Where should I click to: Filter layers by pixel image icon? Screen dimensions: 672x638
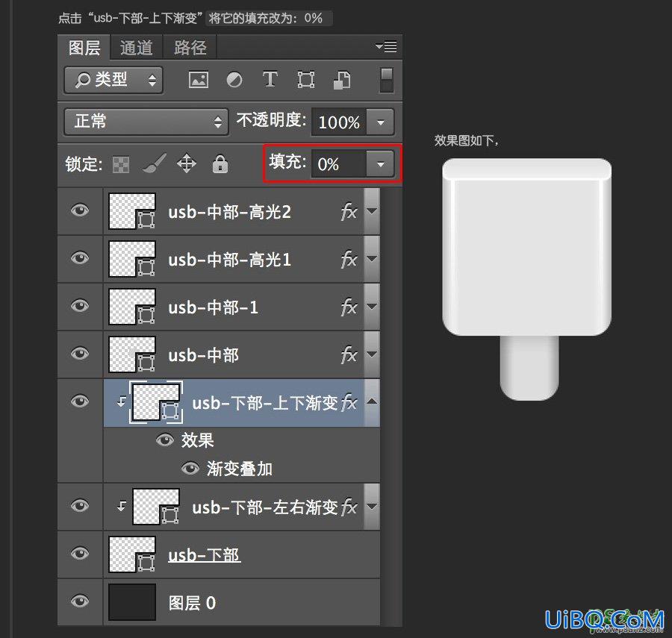(x=199, y=80)
